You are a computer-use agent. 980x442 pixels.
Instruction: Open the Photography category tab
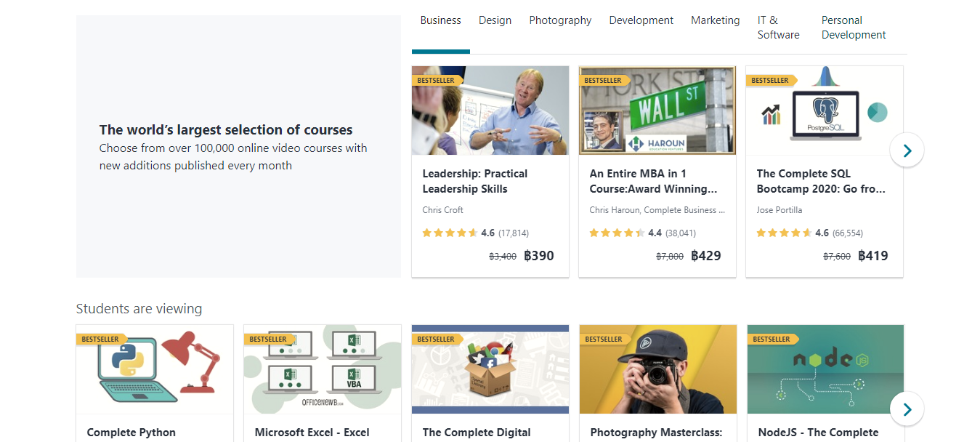click(x=560, y=20)
